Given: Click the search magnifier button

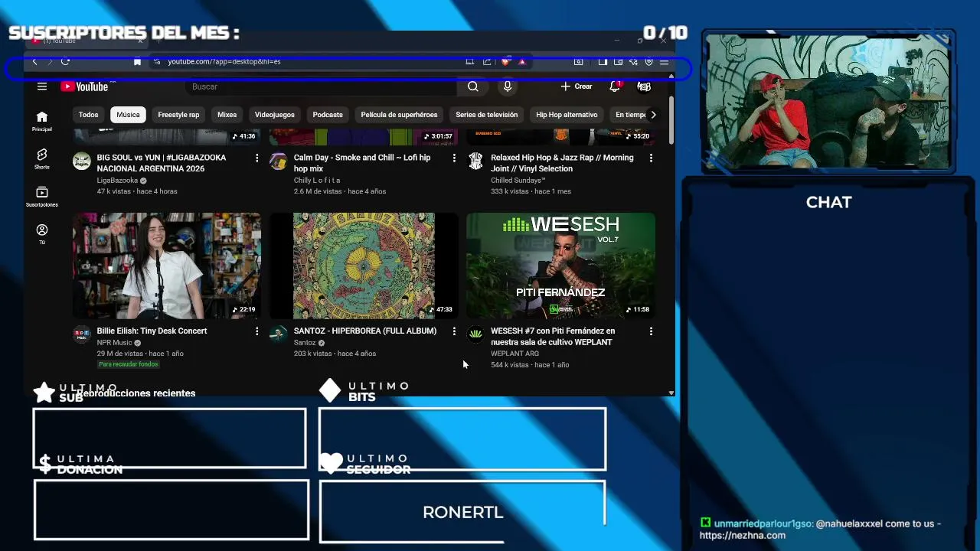Looking at the screenshot, I should point(473,86).
